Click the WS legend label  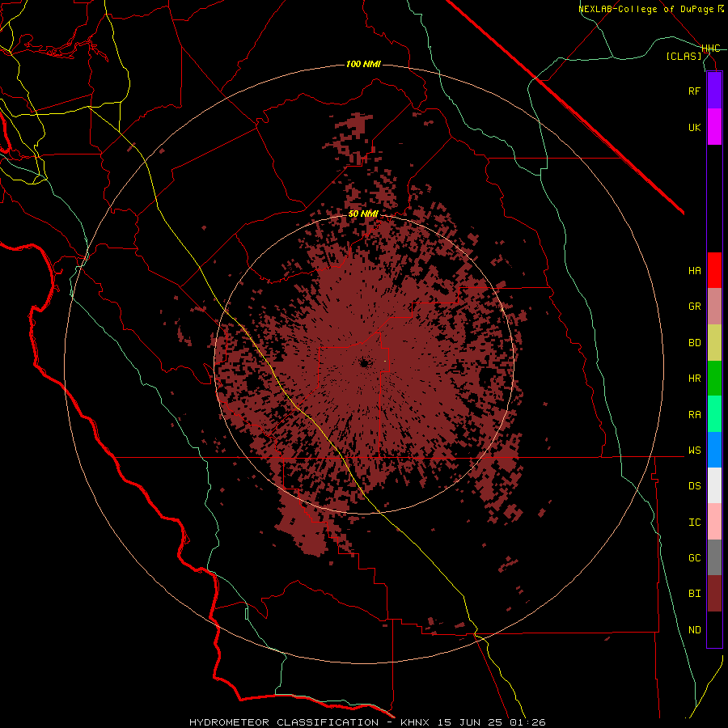tap(694, 450)
